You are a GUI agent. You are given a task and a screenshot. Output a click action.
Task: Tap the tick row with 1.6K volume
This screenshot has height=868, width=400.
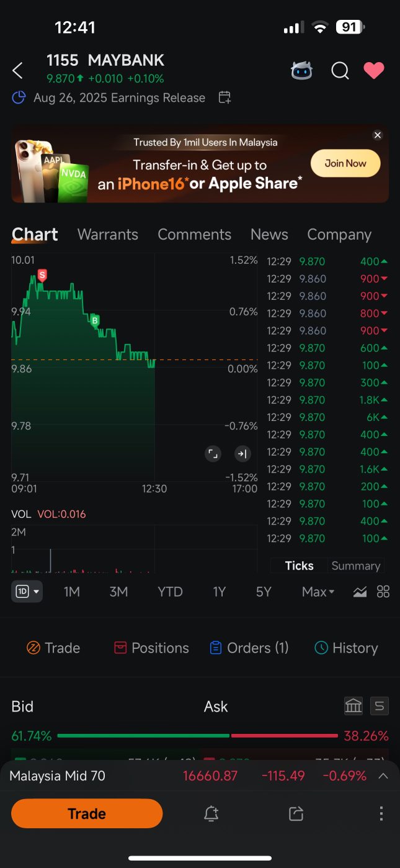pos(327,469)
